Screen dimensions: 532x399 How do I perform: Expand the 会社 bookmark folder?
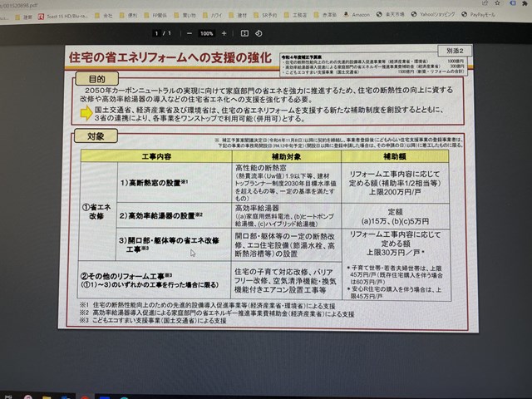107,15
